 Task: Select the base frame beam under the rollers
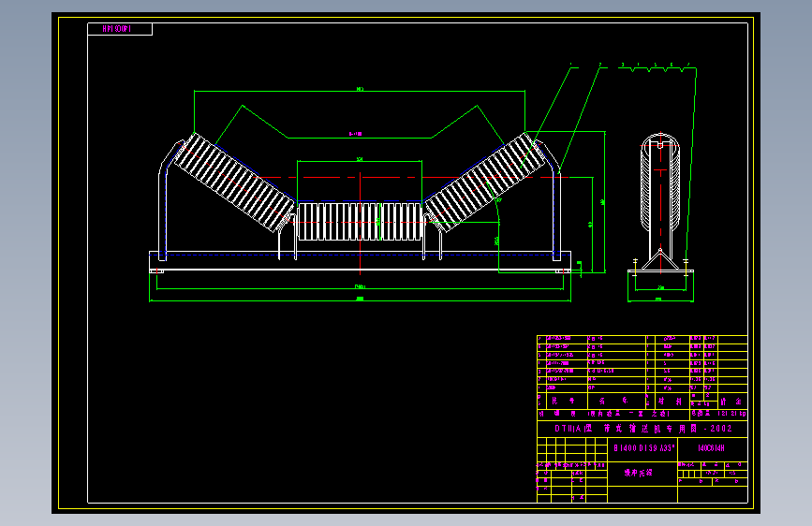tap(360, 260)
